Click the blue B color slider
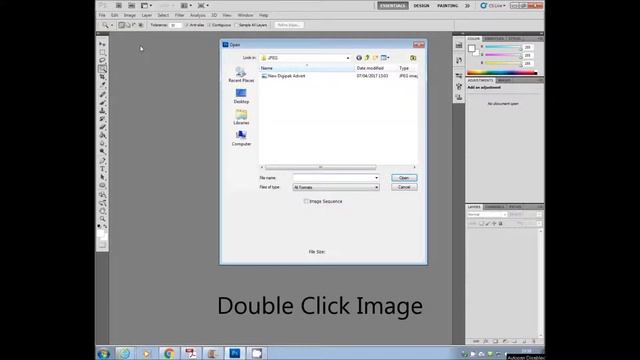The image size is (640, 360). point(503,63)
